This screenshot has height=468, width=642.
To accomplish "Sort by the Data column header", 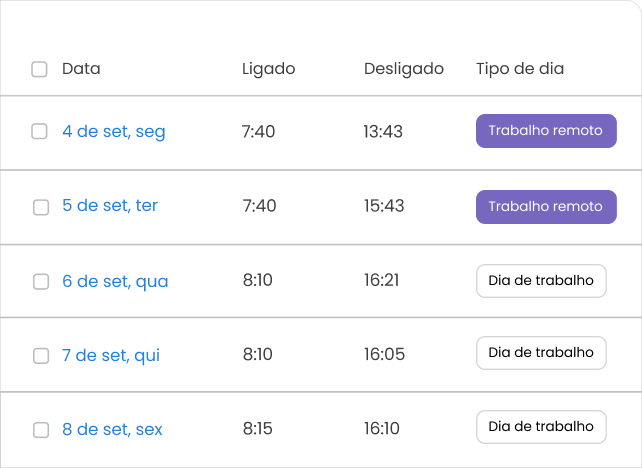I will 81,69.
